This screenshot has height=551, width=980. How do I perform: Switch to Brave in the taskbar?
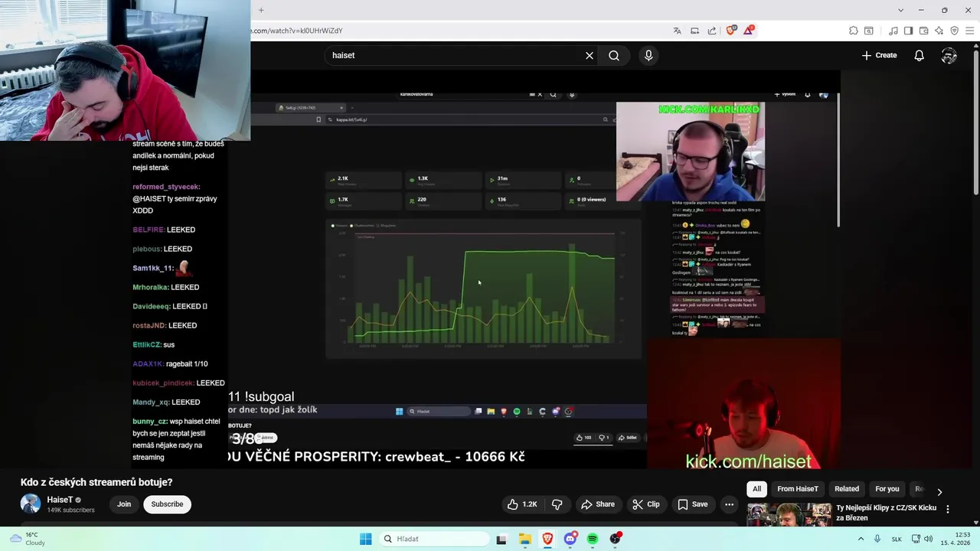(547, 539)
